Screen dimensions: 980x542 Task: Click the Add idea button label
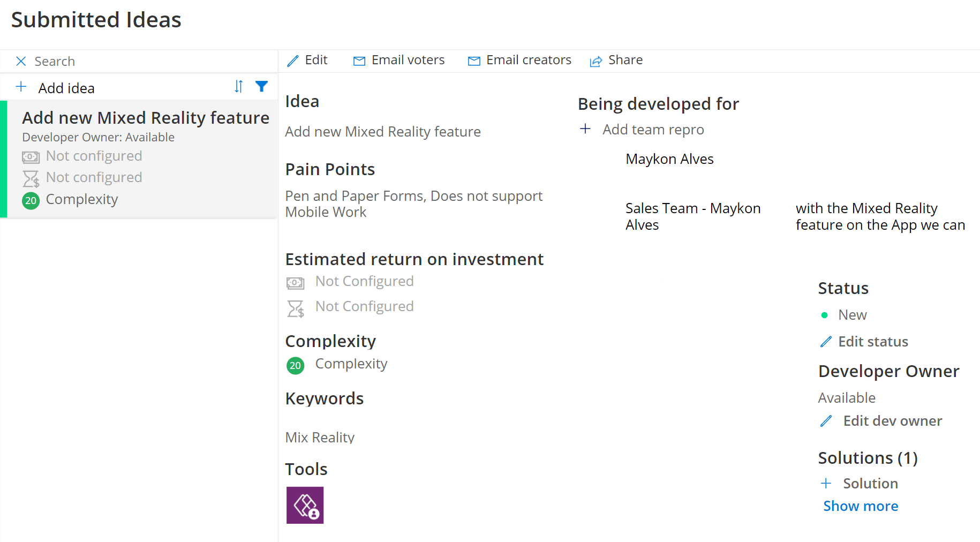click(x=66, y=88)
